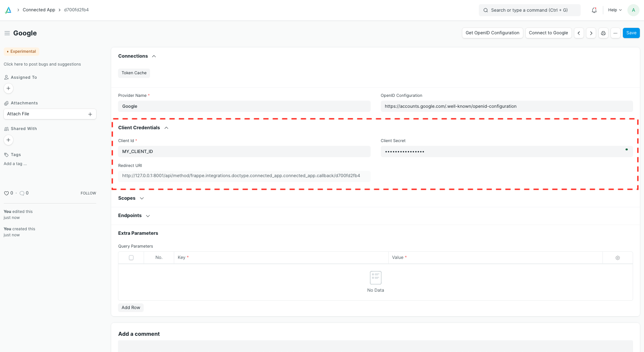Click here to post bugs link
This screenshot has width=644, height=352.
point(42,64)
